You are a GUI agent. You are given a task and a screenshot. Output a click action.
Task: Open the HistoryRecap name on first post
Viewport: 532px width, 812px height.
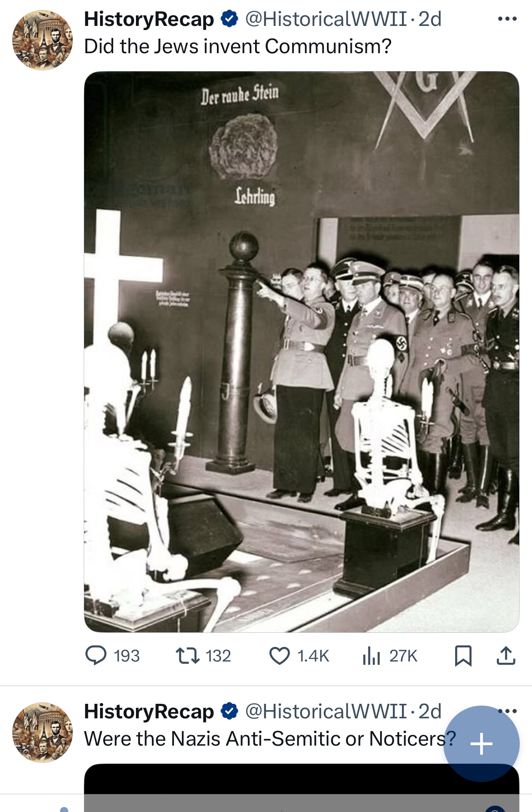click(x=149, y=19)
